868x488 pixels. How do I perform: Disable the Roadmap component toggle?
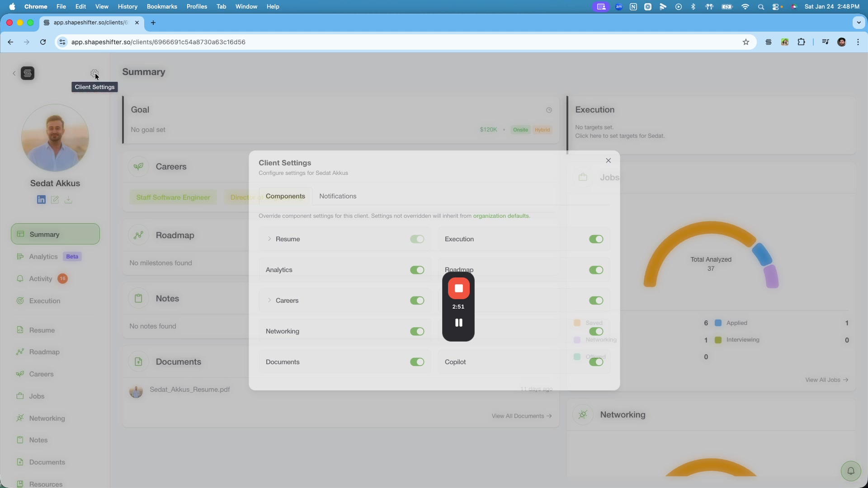[x=596, y=270]
